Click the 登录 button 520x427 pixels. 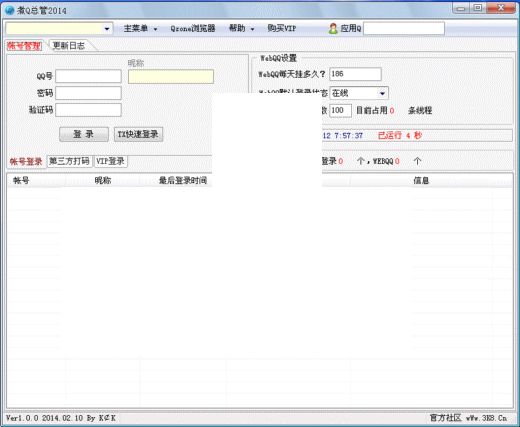(x=84, y=134)
